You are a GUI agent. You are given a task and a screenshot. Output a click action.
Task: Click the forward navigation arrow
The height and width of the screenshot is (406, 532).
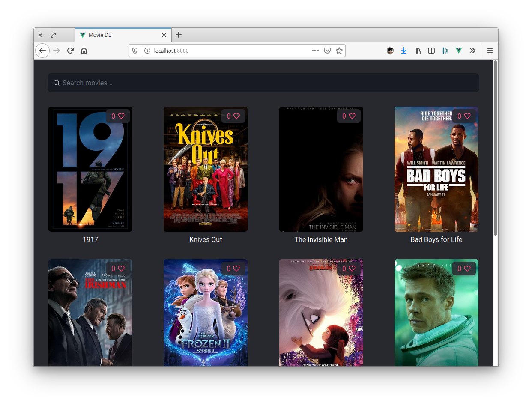pyautogui.click(x=57, y=51)
